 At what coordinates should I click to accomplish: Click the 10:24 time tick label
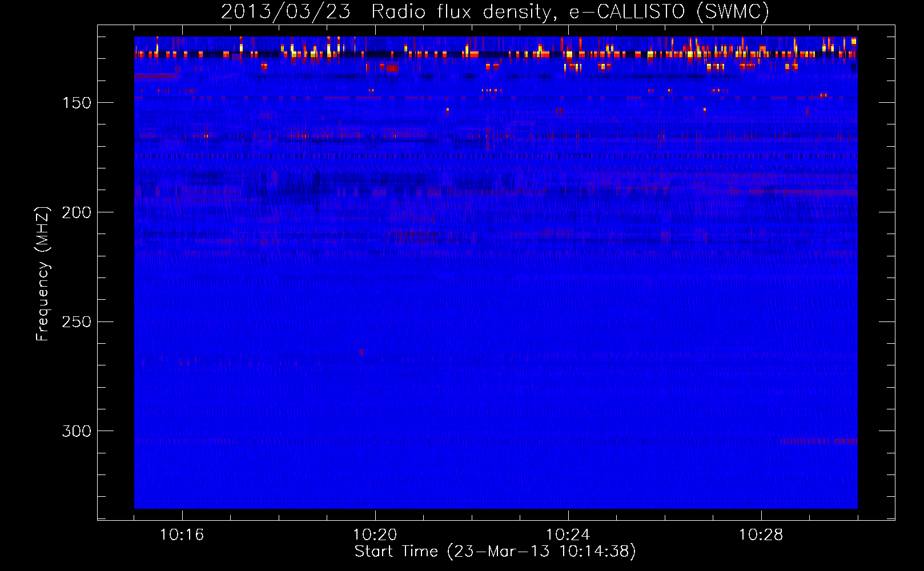[x=568, y=535]
